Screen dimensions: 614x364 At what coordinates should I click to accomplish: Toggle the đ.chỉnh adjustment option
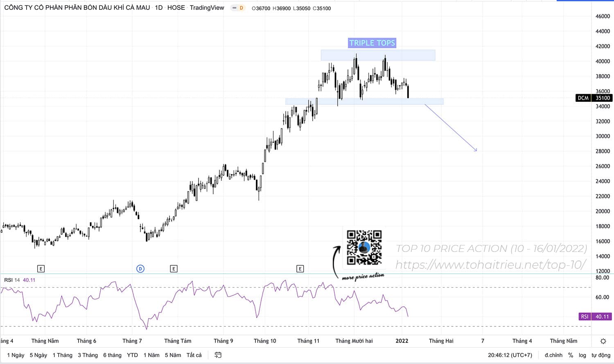click(553, 355)
